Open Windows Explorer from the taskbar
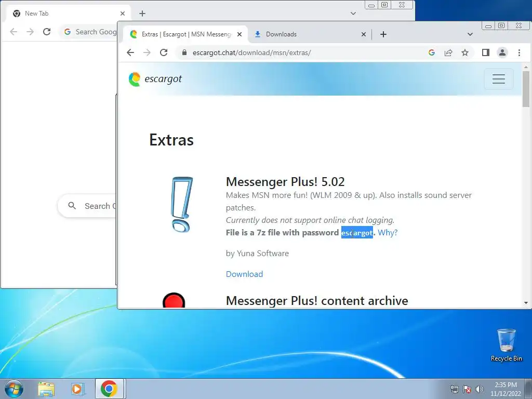 click(46, 389)
